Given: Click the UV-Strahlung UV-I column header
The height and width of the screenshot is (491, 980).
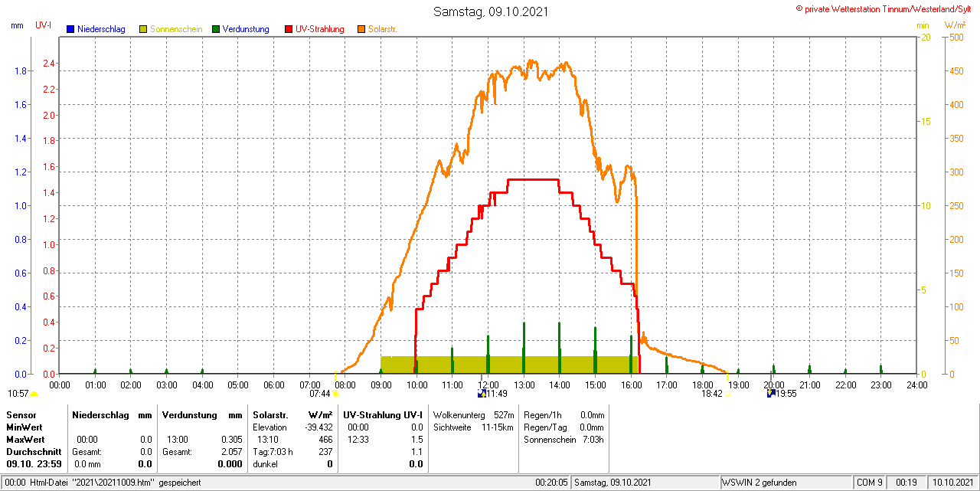Looking at the screenshot, I should (x=383, y=414).
